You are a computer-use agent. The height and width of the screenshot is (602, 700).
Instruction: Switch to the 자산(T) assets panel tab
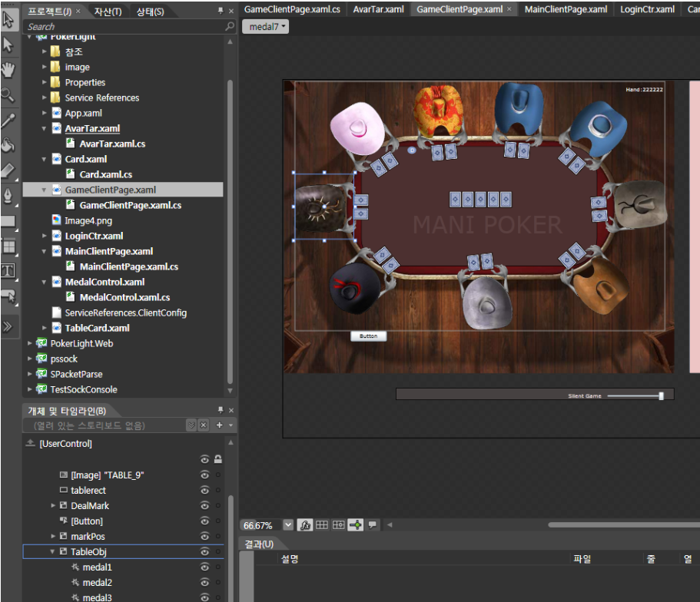click(108, 12)
